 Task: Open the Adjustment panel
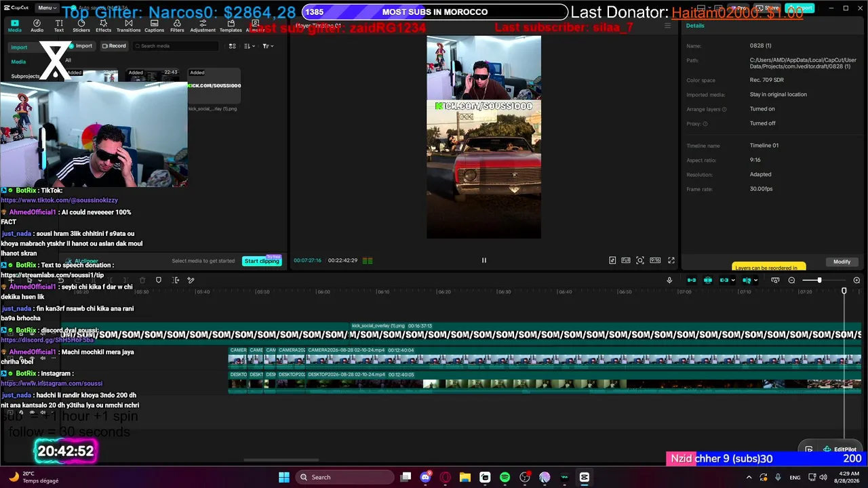point(203,26)
